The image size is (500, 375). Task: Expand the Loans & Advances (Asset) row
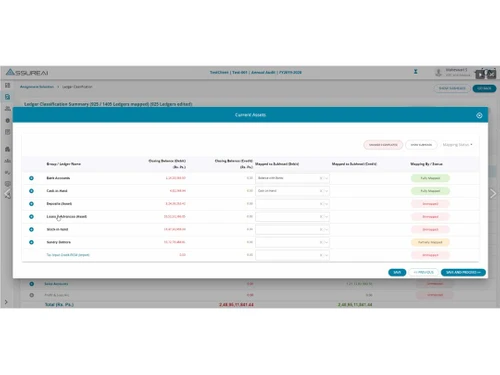pos(31,217)
